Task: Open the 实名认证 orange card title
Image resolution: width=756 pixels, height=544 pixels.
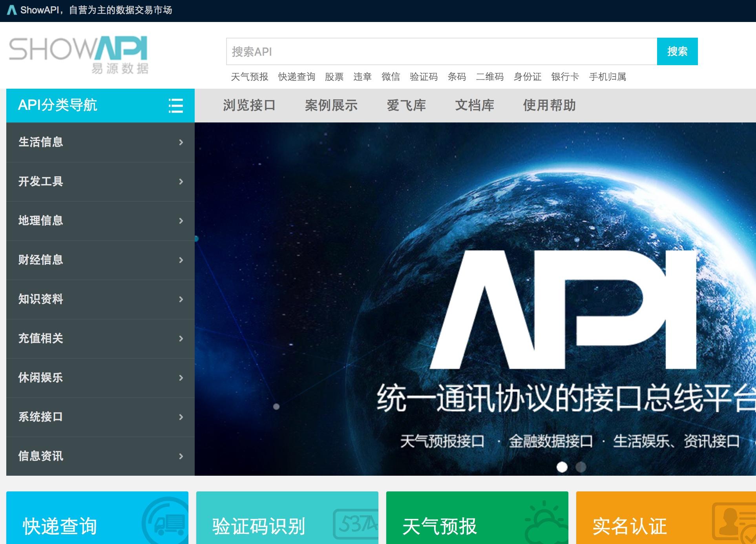Action: click(630, 526)
